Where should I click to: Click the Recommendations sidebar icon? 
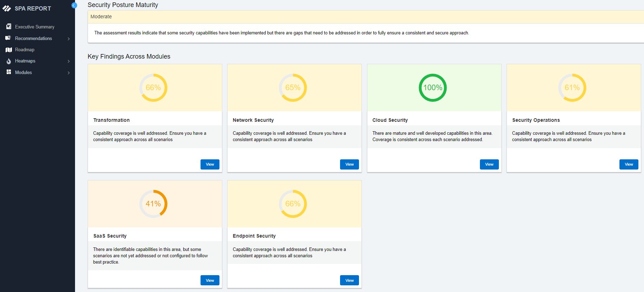(8, 38)
